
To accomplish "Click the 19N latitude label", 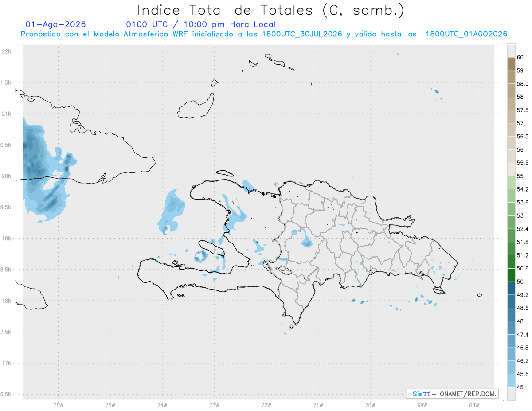I will [x=7, y=239].
